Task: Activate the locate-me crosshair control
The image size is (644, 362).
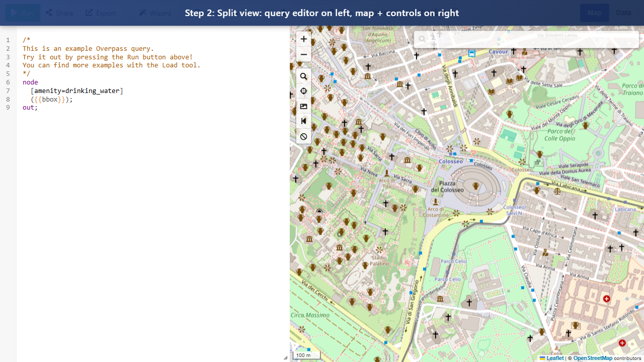Action: (303, 91)
